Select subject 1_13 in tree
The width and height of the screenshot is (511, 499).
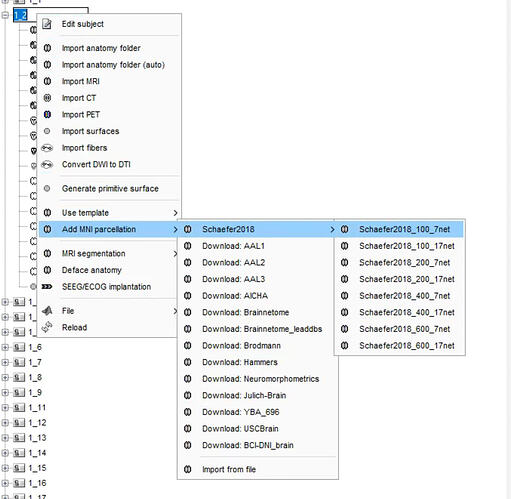click(37, 438)
